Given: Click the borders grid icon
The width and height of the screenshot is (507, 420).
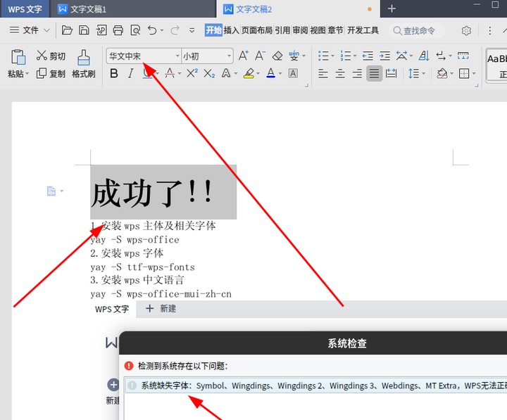Looking at the screenshot, I should [x=464, y=74].
